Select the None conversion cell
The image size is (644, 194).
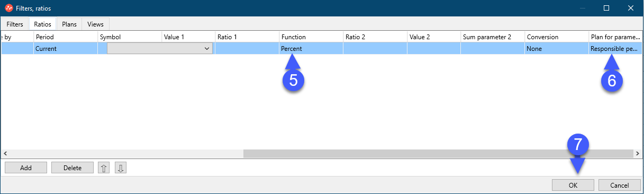click(557, 48)
